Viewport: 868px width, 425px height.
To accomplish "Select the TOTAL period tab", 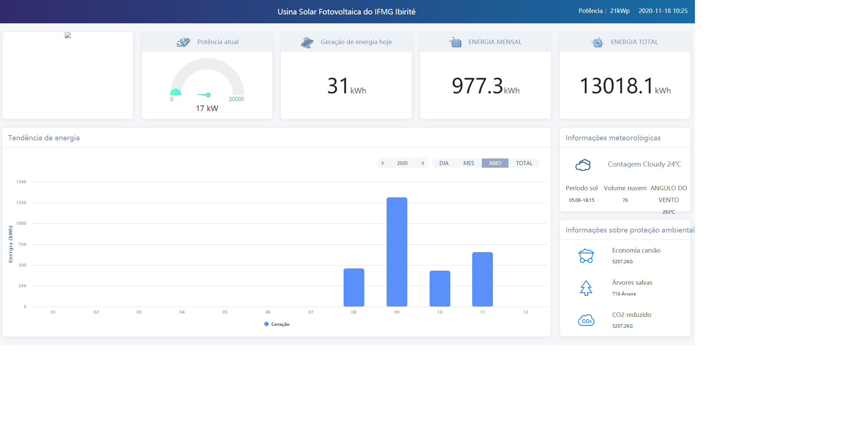I will click(524, 163).
